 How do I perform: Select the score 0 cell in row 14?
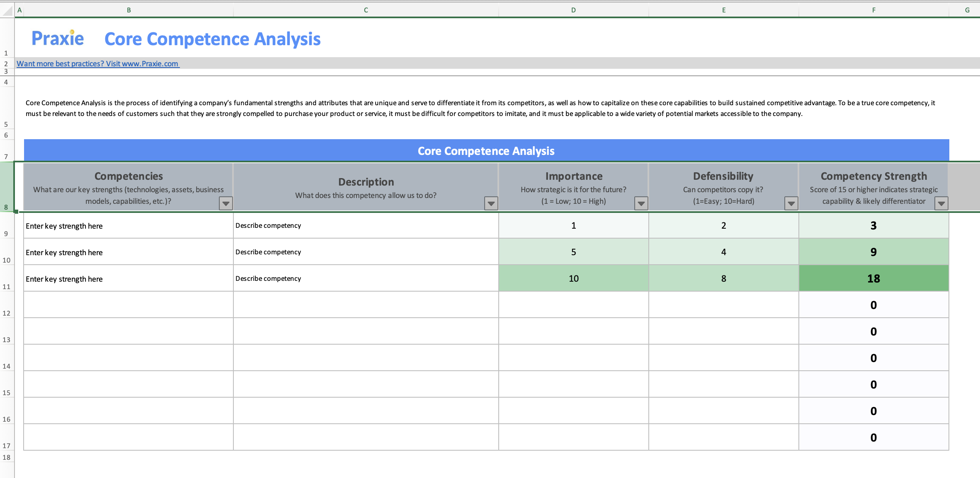tap(874, 358)
